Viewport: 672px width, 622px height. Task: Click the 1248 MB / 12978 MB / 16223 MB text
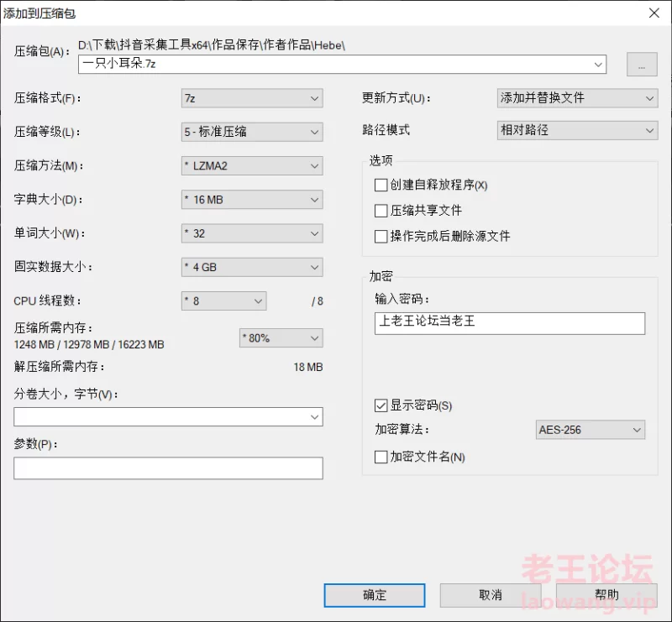point(89,345)
